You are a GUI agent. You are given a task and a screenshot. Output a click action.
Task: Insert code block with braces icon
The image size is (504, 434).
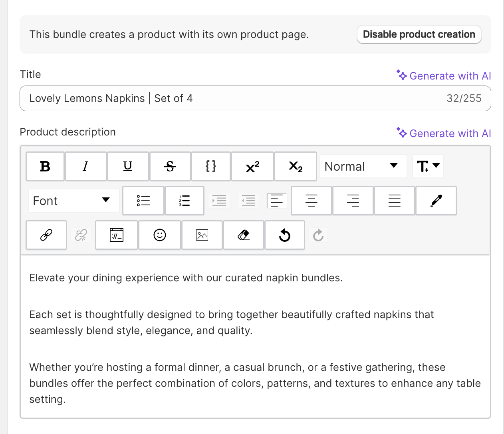click(x=211, y=166)
